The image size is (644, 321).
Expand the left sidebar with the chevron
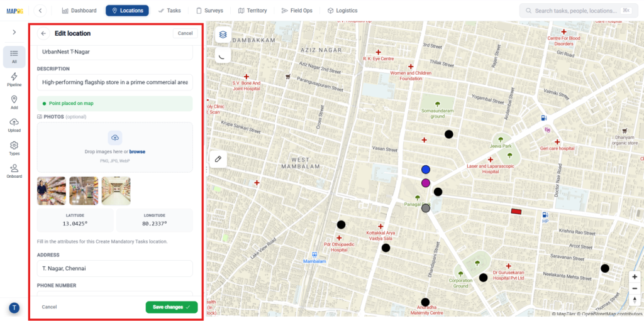[14, 32]
